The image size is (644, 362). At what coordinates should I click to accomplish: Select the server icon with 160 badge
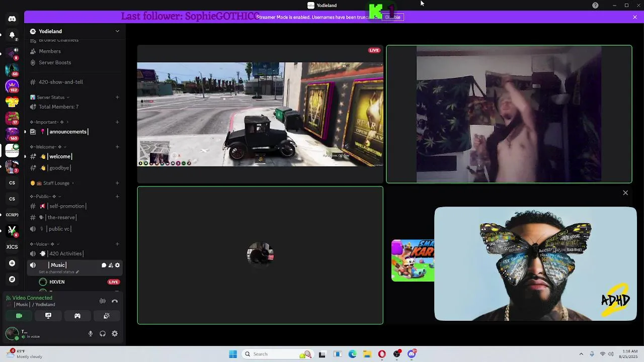click(x=12, y=134)
